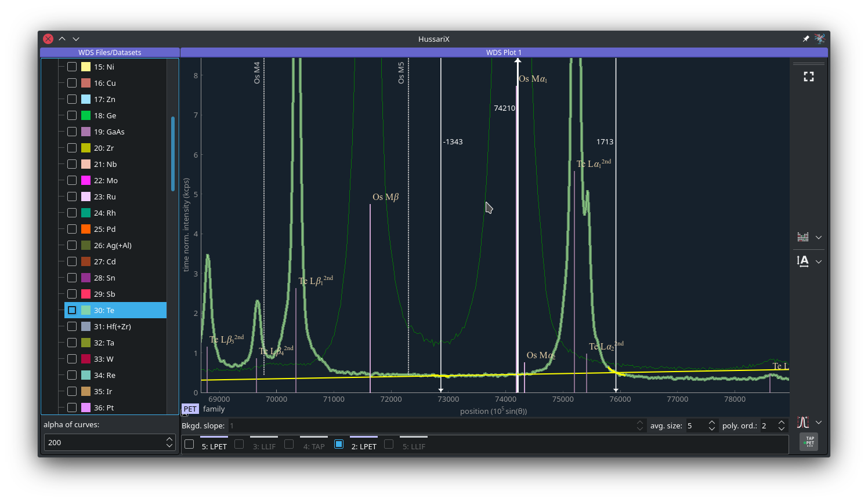This screenshot has height=502, width=868.
Task: Select the 25: Pd dataset entry
Action: tap(105, 229)
